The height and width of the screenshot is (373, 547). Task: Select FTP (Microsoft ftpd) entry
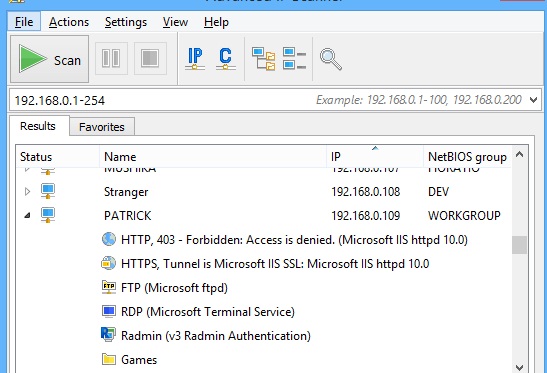(174, 288)
